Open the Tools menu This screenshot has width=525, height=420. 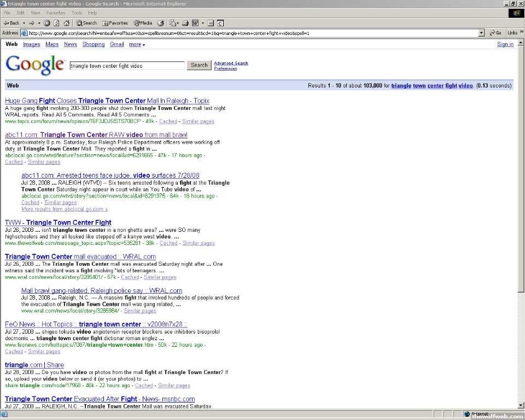pyautogui.click(x=77, y=13)
